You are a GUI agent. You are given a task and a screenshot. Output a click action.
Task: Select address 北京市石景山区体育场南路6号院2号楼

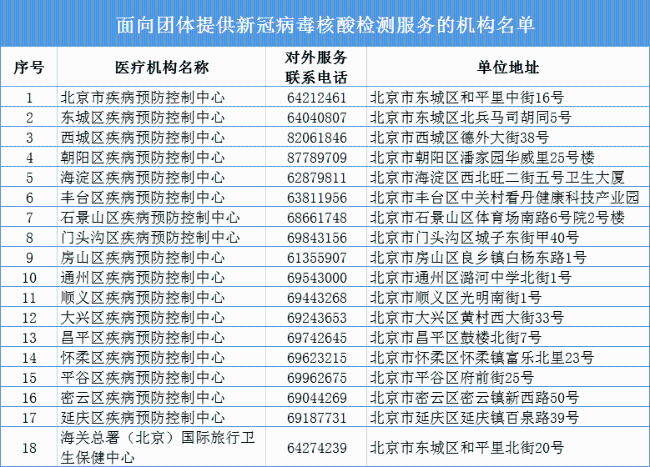pos(497,218)
